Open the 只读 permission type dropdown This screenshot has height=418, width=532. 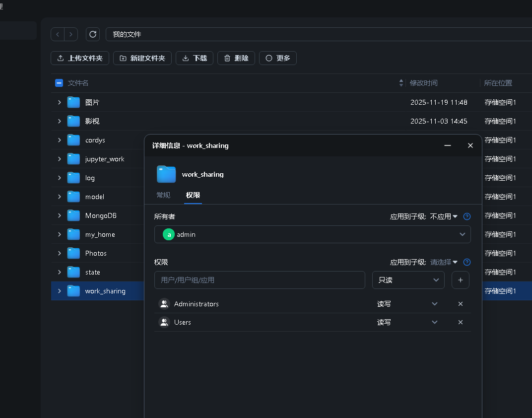pyautogui.click(x=408, y=280)
